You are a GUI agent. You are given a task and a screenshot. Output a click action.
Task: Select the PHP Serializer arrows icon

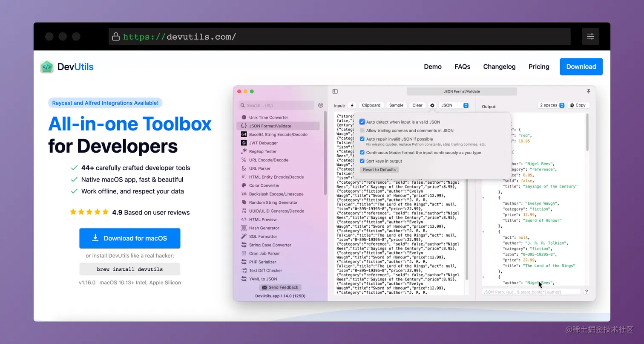(x=244, y=262)
